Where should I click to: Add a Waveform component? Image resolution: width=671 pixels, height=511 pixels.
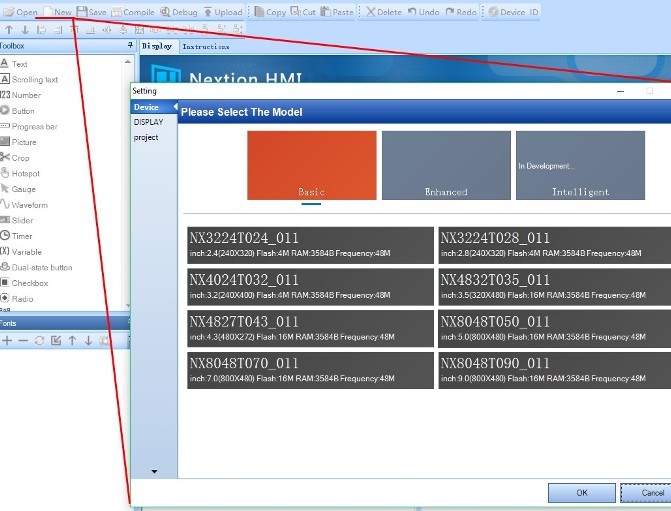(24, 205)
